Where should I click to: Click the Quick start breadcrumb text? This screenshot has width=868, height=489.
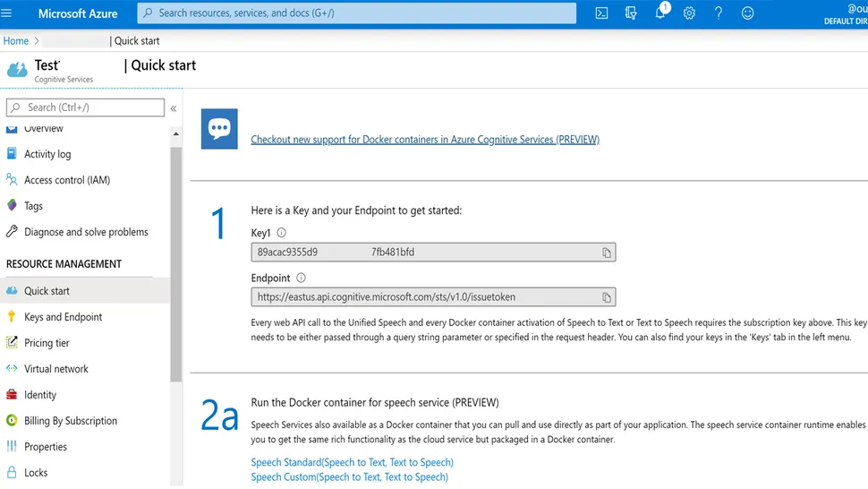click(137, 41)
